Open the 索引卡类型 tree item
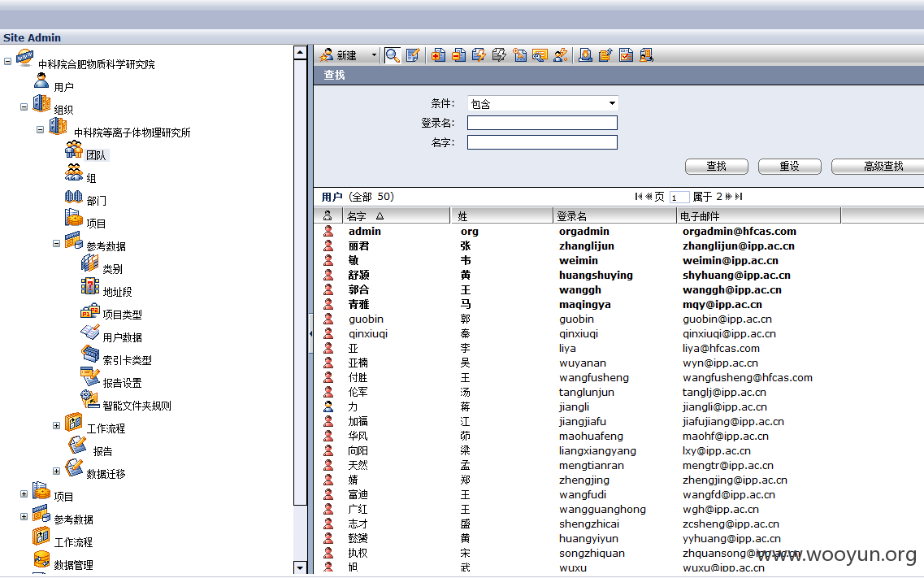 (128, 360)
